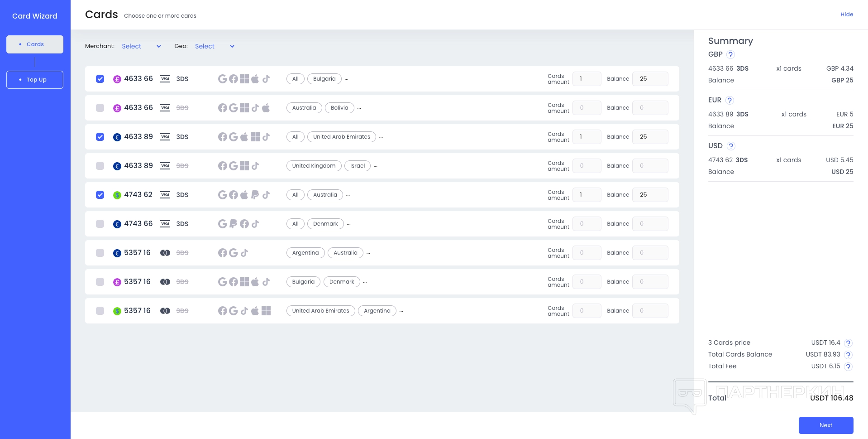Uncheck the 4633 89 United Arab Emirates card checkbox
868x439 pixels.
pyautogui.click(x=100, y=137)
